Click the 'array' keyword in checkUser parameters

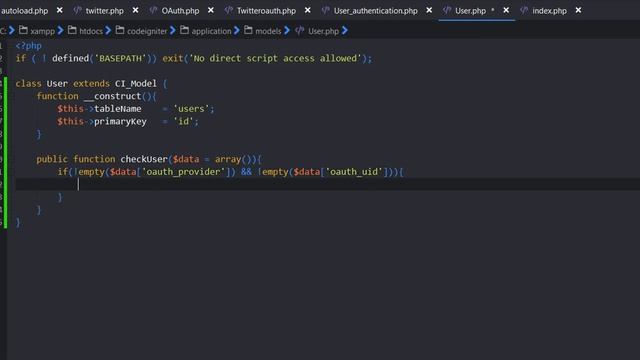click(x=228, y=159)
